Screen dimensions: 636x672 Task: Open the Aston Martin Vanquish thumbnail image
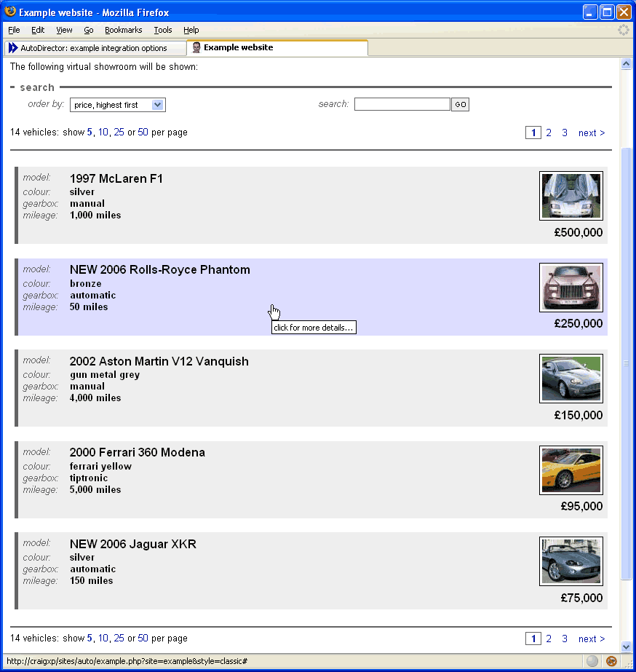[x=571, y=379]
